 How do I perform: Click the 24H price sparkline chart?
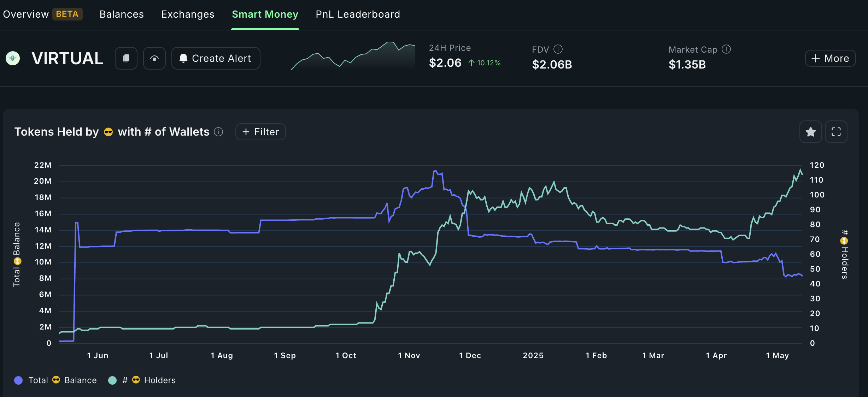click(x=353, y=57)
